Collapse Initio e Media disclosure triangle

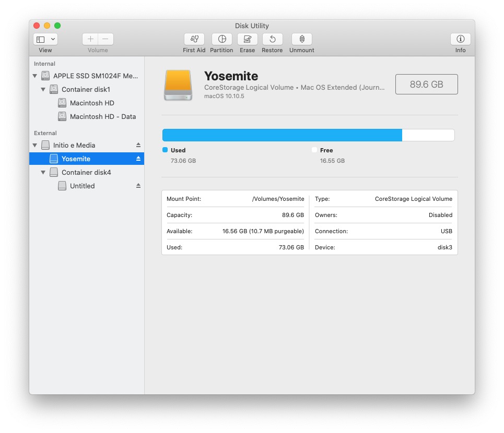point(34,145)
